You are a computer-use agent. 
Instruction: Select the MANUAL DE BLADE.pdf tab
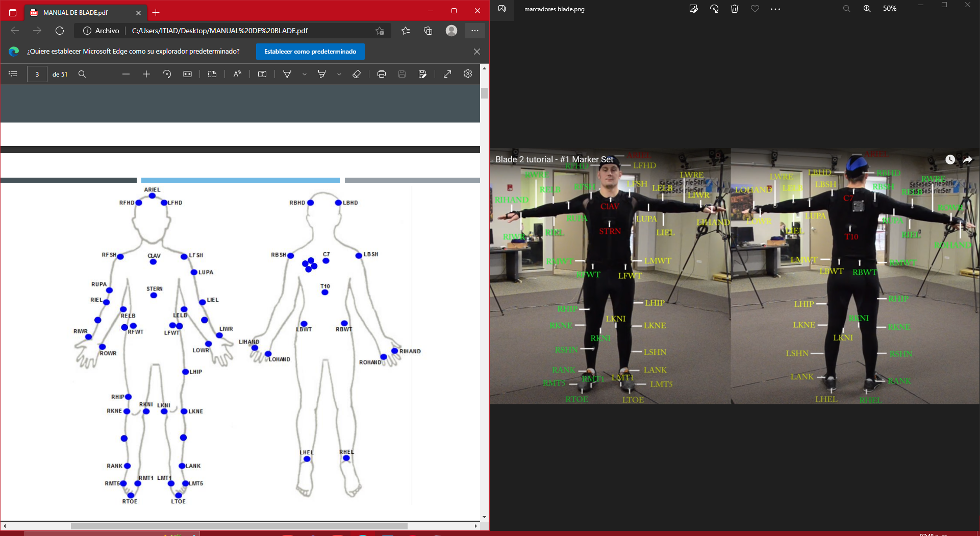click(x=86, y=13)
